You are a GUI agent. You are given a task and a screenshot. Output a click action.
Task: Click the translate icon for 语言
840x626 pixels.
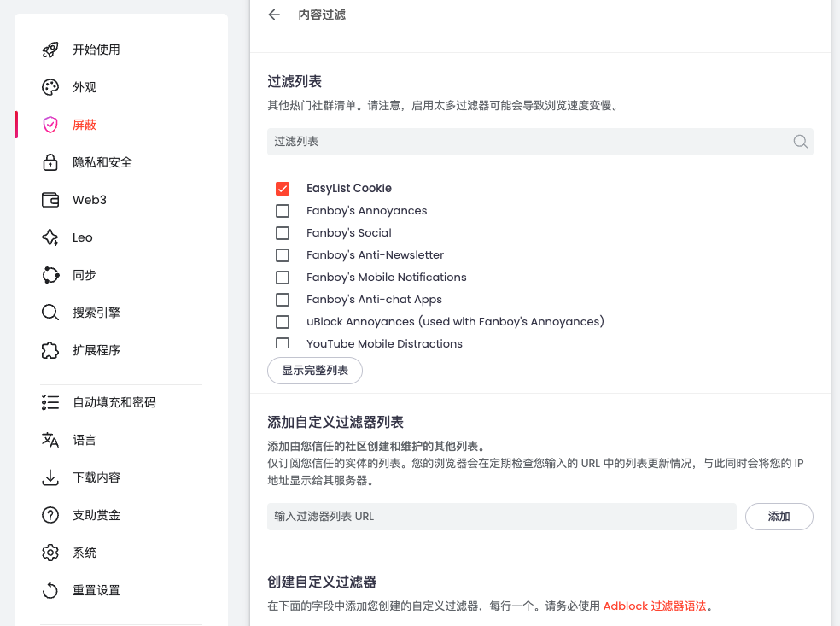50,440
